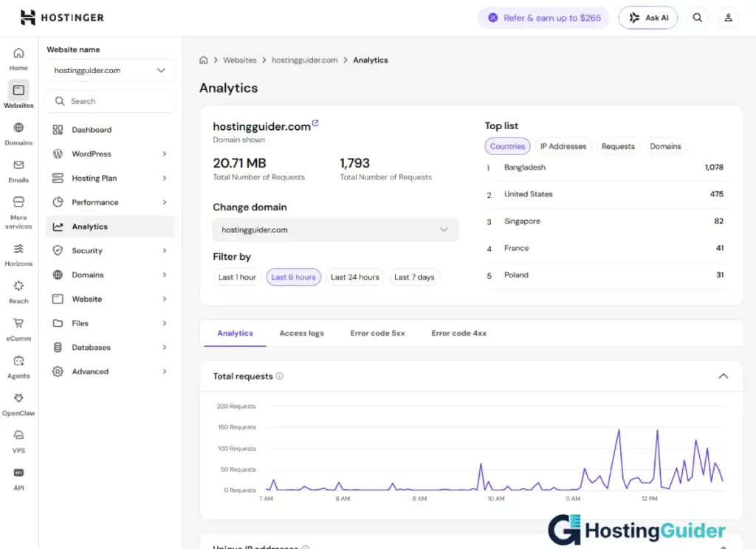Click the 12 PM label on chart axis
The image size is (756, 549).
(649, 499)
